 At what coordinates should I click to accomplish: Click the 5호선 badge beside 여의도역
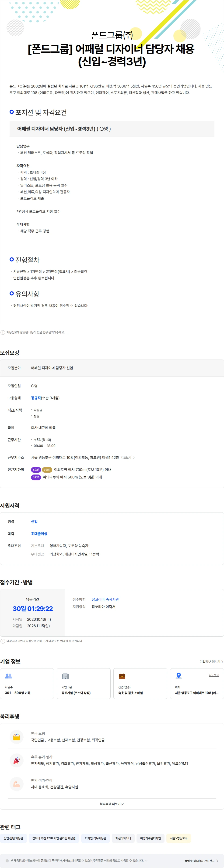(36, 470)
